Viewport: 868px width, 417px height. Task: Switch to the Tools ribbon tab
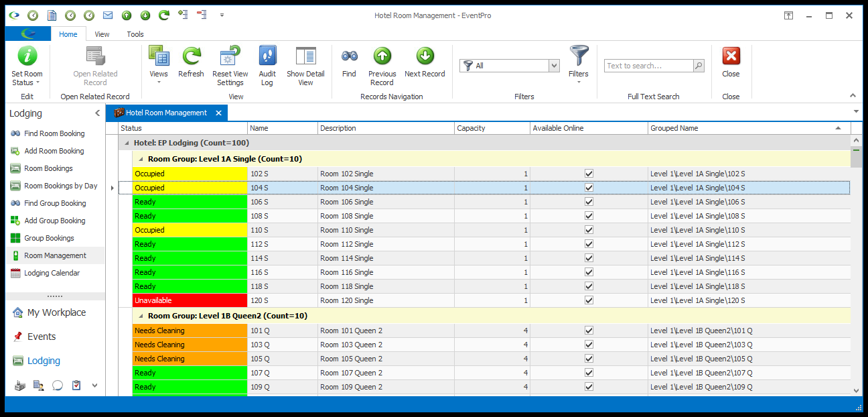(x=135, y=34)
